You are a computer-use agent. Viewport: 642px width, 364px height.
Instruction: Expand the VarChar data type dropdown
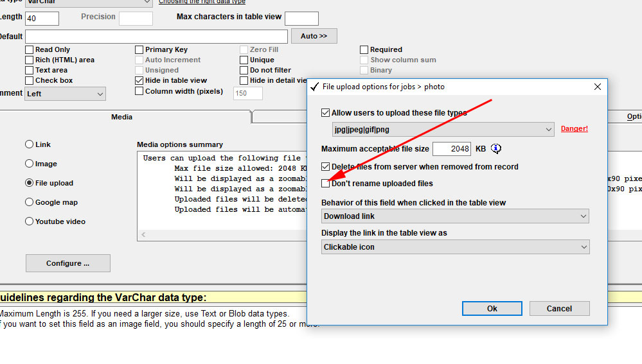pyautogui.click(x=89, y=3)
